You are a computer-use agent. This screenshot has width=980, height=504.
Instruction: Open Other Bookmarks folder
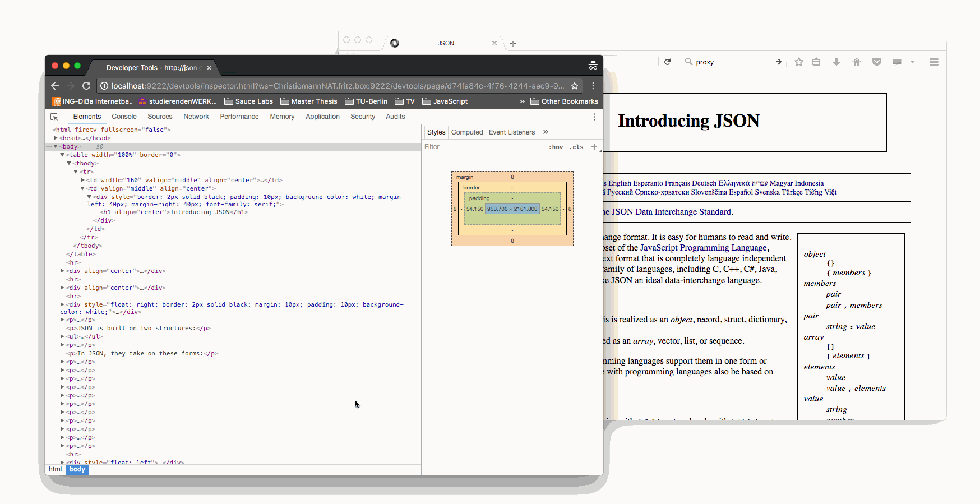[564, 101]
